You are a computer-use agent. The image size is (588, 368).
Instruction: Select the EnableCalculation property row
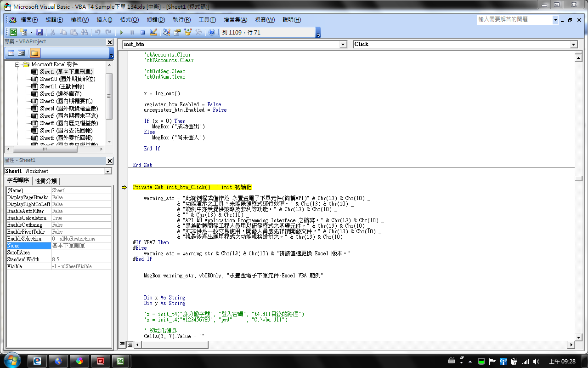click(x=58, y=218)
